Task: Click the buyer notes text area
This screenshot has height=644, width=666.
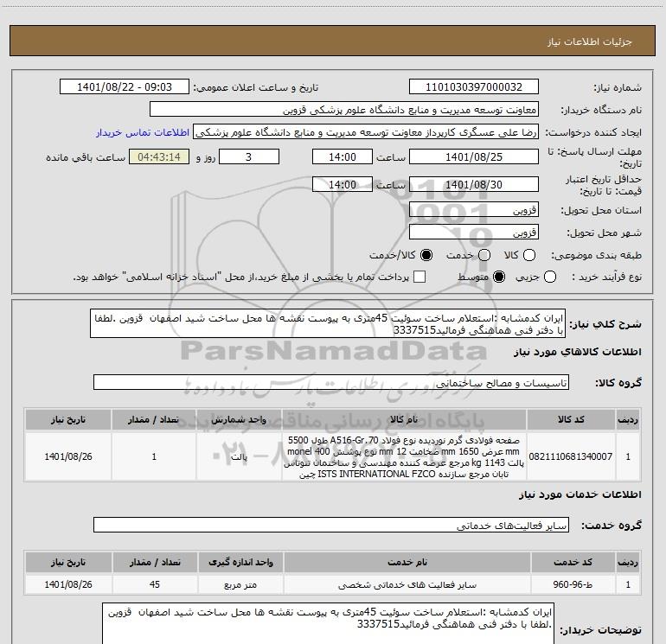Action: tap(329, 624)
